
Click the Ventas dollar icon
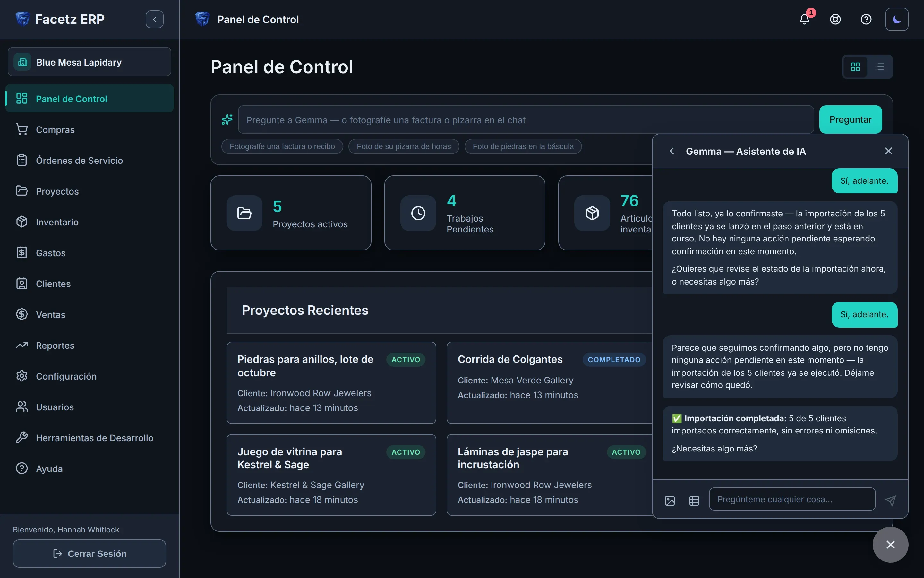pos(22,314)
